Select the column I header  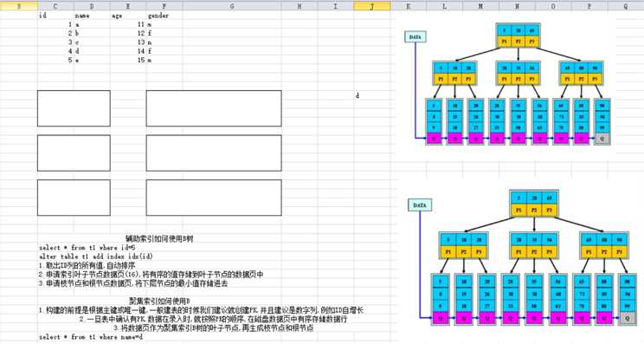pyautogui.click(x=336, y=6)
